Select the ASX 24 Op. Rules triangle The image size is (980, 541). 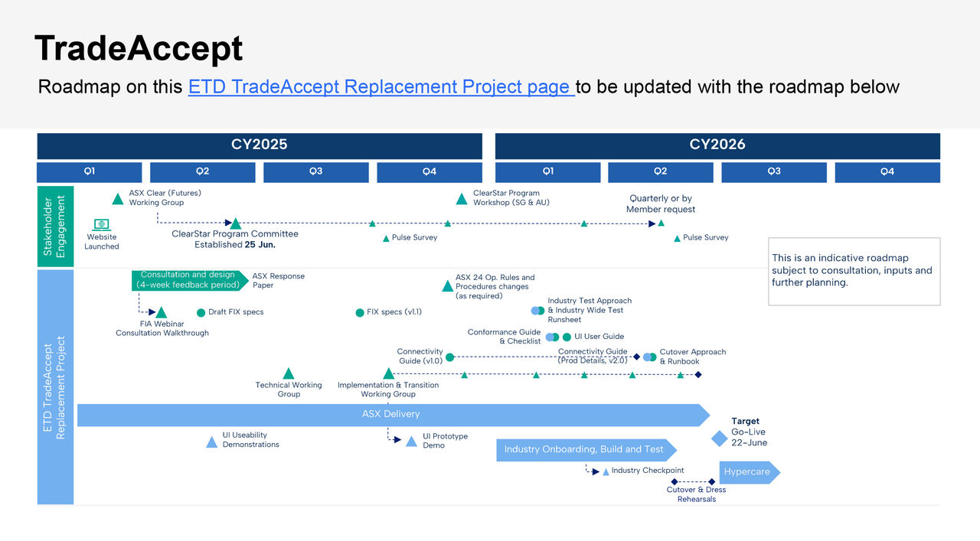pos(447,286)
